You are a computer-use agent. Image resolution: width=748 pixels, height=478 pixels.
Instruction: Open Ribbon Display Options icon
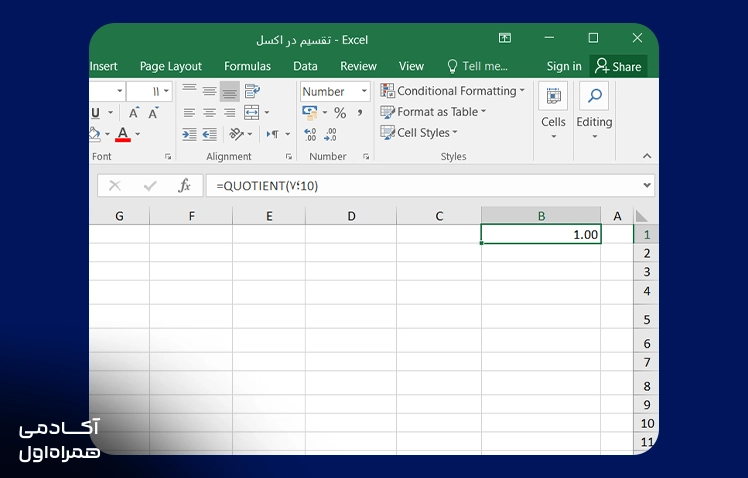tap(505, 38)
